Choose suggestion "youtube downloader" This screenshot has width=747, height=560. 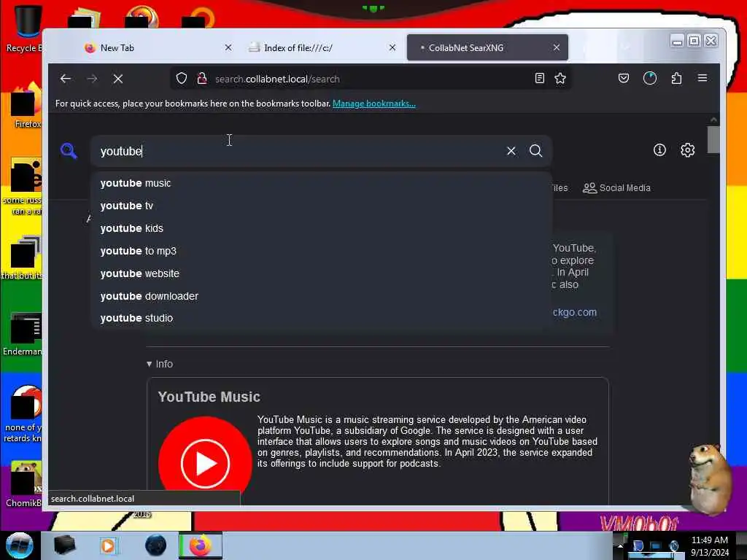coord(321,296)
